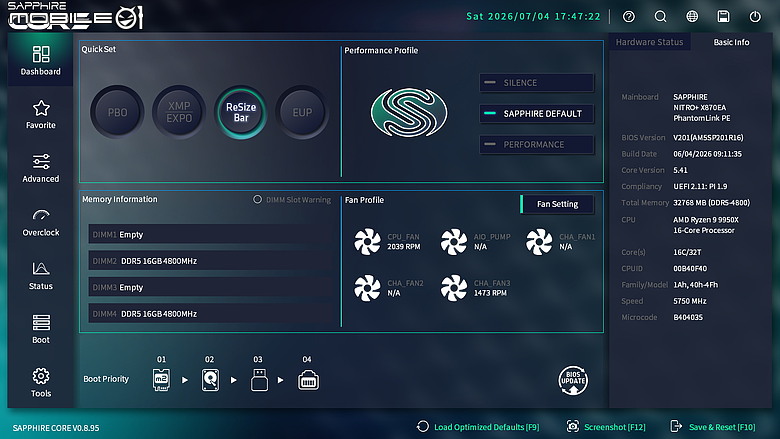Select the DIMM1 Empty row

pos(211,234)
